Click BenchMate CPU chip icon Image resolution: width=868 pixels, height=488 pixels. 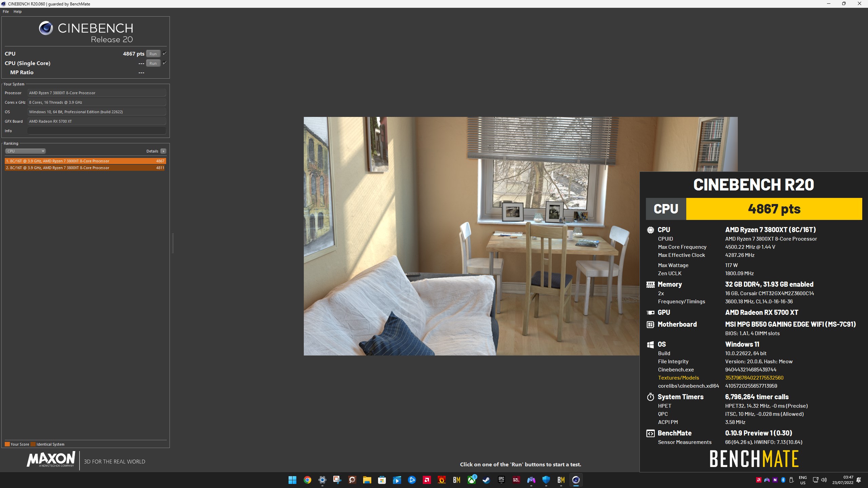[x=650, y=230]
